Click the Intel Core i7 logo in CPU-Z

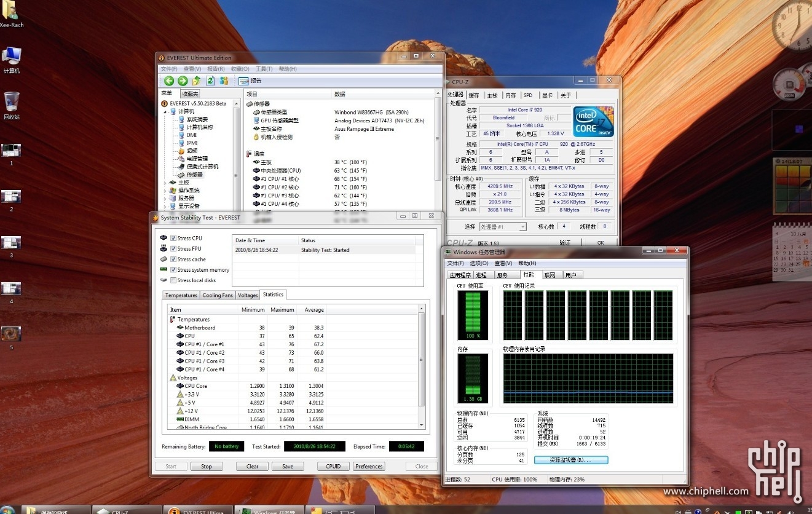pyautogui.click(x=593, y=122)
